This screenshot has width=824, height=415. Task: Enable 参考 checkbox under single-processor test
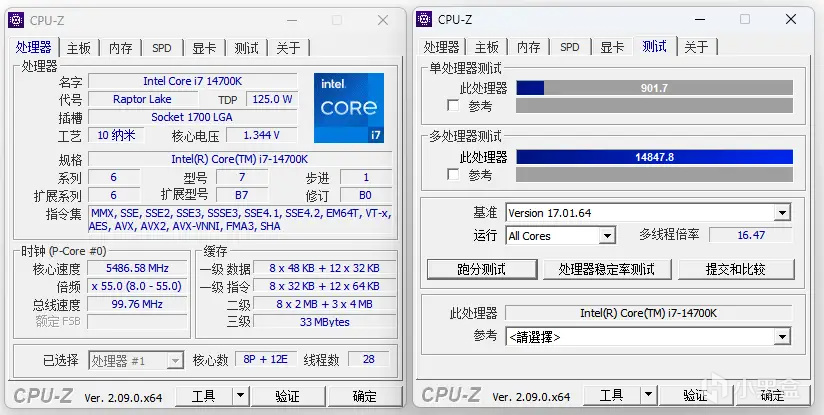(x=453, y=106)
